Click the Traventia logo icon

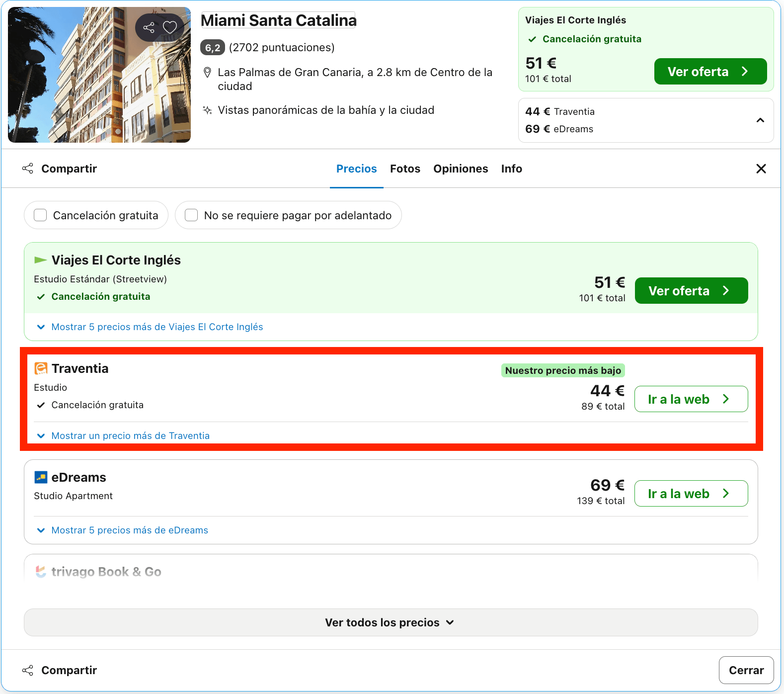tap(41, 368)
